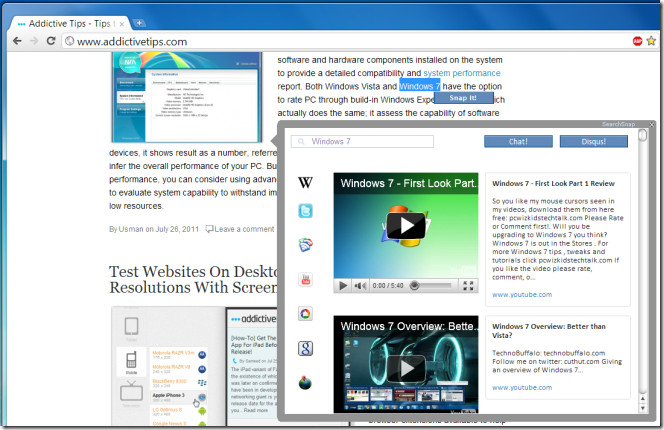Image resolution: width=664 pixels, height=430 pixels.
Task: Open the AdBlock ABP extension icon
Action: point(637,41)
